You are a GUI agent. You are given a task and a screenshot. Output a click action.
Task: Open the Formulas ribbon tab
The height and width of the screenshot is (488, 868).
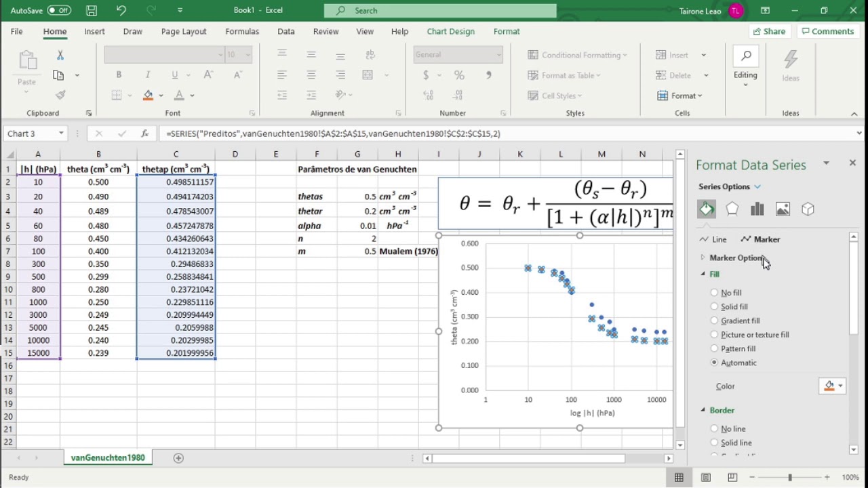[x=242, y=31]
